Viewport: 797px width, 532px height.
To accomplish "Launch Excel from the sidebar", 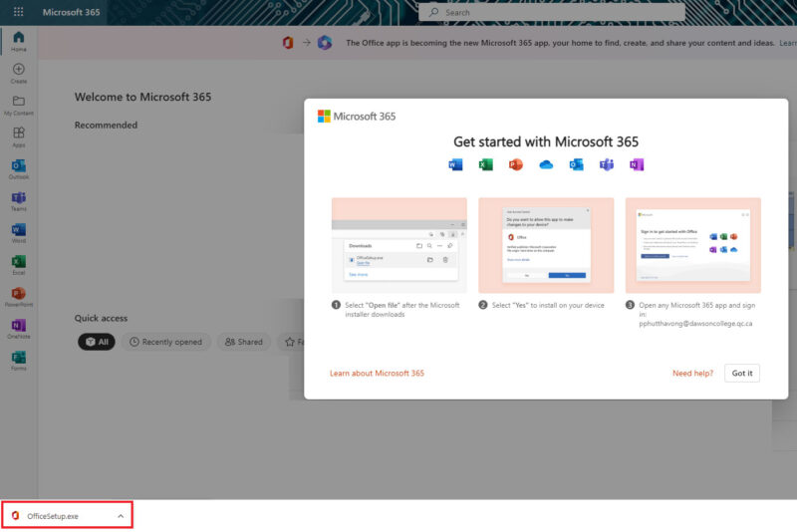I will [x=18, y=265].
